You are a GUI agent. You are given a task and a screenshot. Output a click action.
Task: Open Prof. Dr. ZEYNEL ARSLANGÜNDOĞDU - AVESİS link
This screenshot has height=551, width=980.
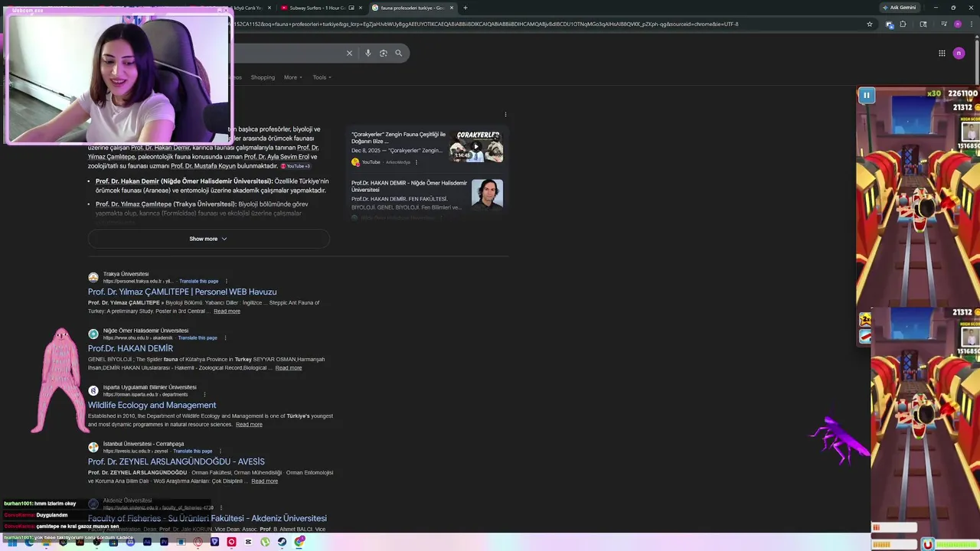(176, 461)
